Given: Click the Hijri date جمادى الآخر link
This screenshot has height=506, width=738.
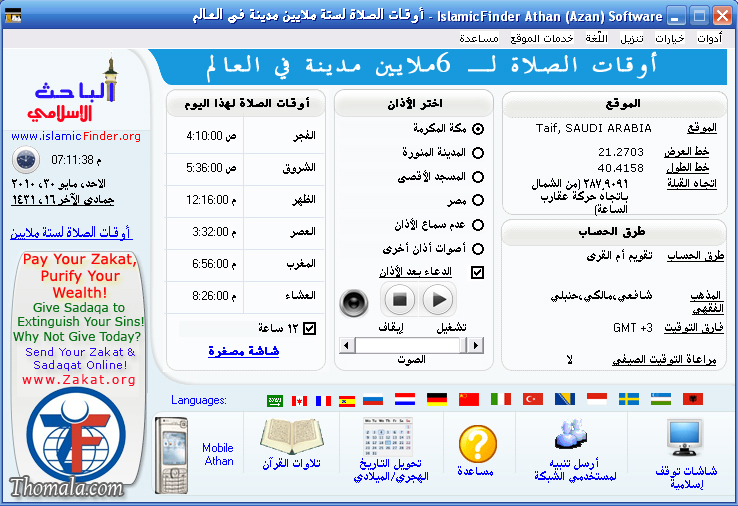Looking at the screenshot, I should (62, 200).
